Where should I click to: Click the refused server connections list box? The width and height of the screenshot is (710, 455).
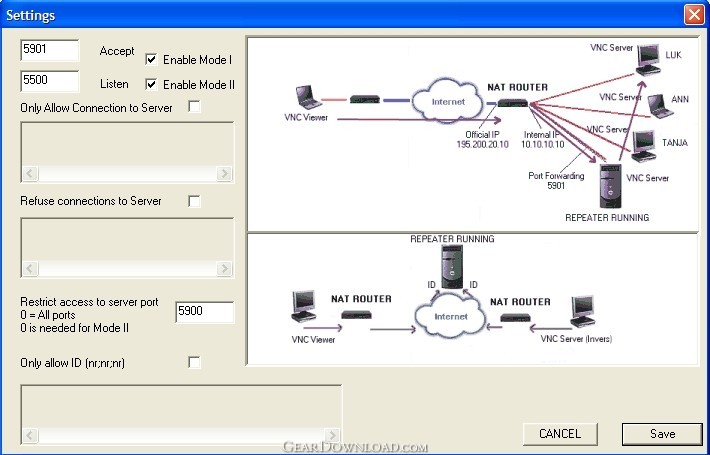tap(127, 248)
